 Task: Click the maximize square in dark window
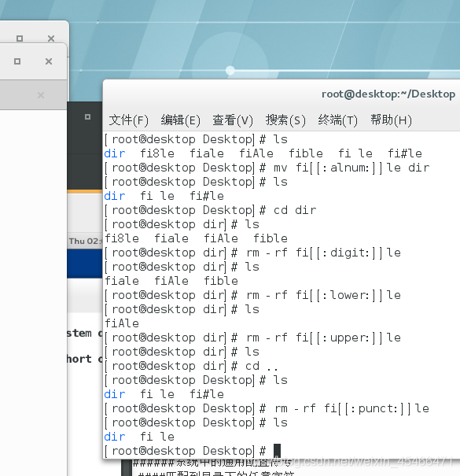pos(88,117)
